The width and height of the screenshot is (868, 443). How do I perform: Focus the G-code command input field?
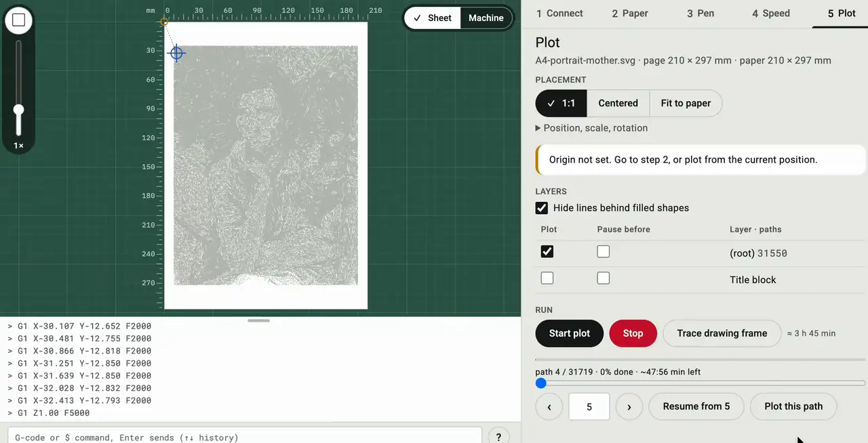pyautogui.click(x=245, y=438)
